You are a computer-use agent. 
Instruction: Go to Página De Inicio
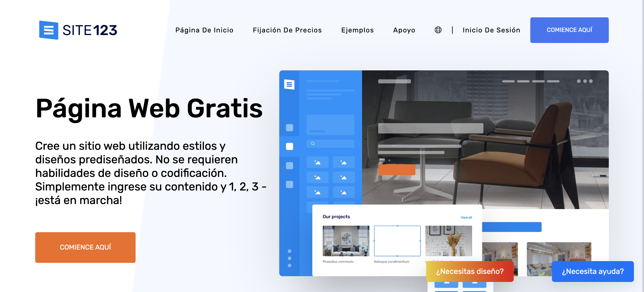(x=204, y=30)
